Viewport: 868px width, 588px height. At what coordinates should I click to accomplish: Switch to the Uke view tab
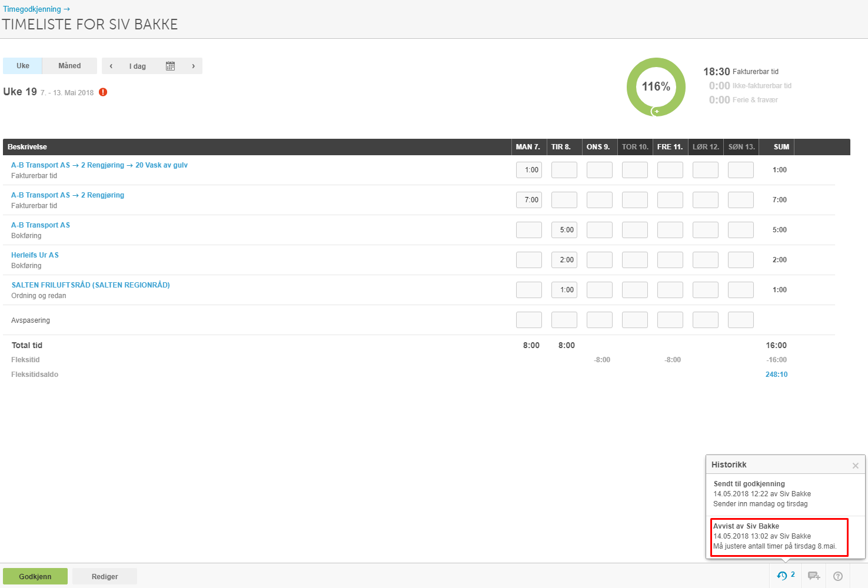tap(23, 66)
